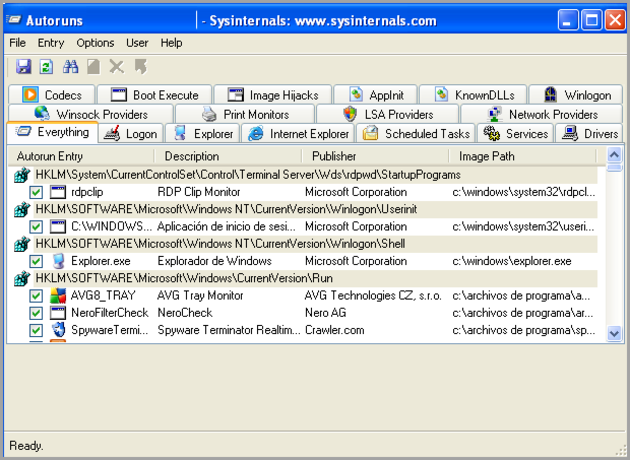Select the "AVG Technologies CZ, s.r.o." publisher text

[x=373, y=296]
